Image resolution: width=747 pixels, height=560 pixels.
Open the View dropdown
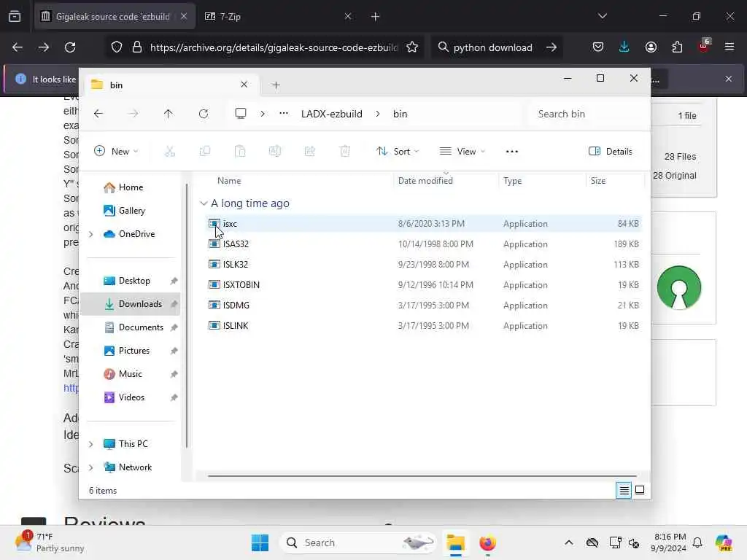462,152
